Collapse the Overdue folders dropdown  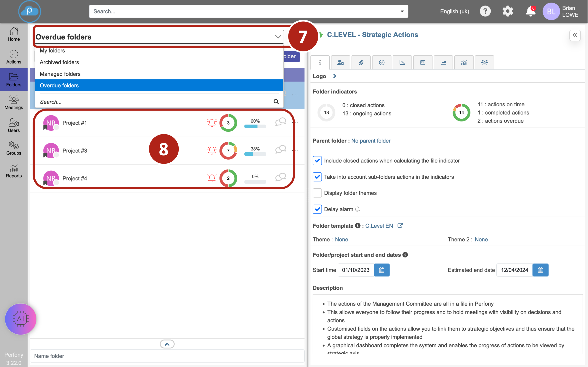(278, 37)
